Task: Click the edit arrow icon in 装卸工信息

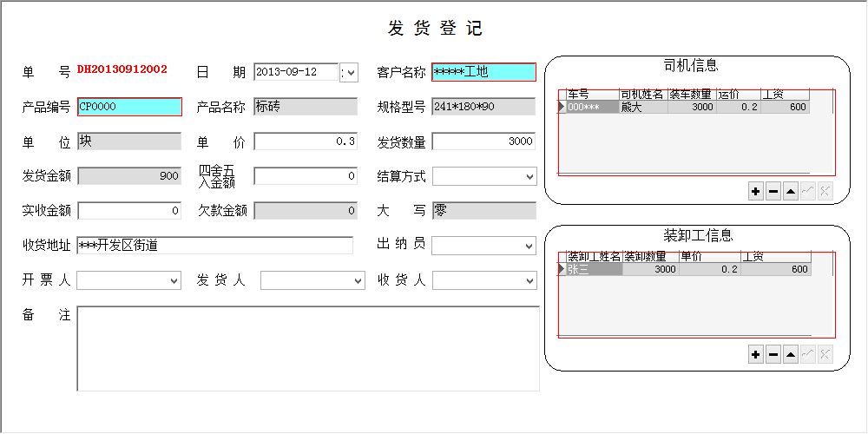Action: (x=791, y=354)
